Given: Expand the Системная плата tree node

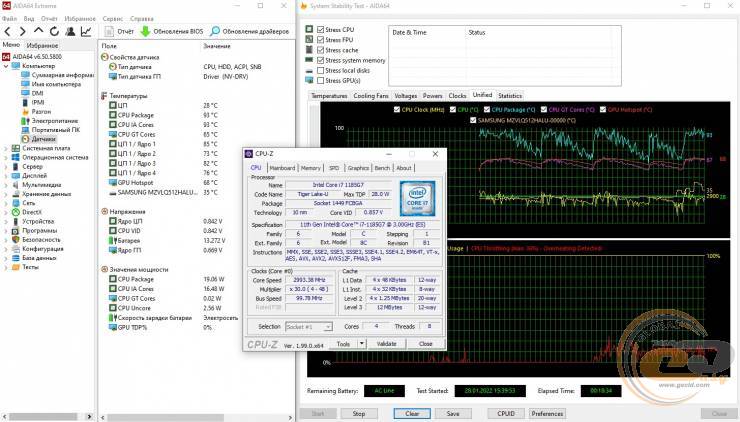Looking at the screenshot, I should (6, 148).
